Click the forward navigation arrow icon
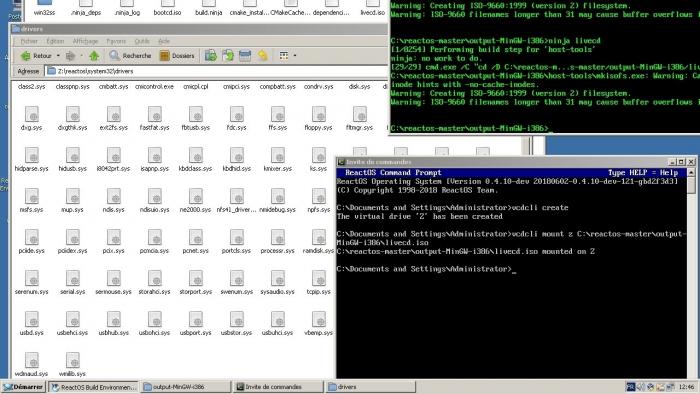Screen dimensions: 700x394 (x=70, y=56)
